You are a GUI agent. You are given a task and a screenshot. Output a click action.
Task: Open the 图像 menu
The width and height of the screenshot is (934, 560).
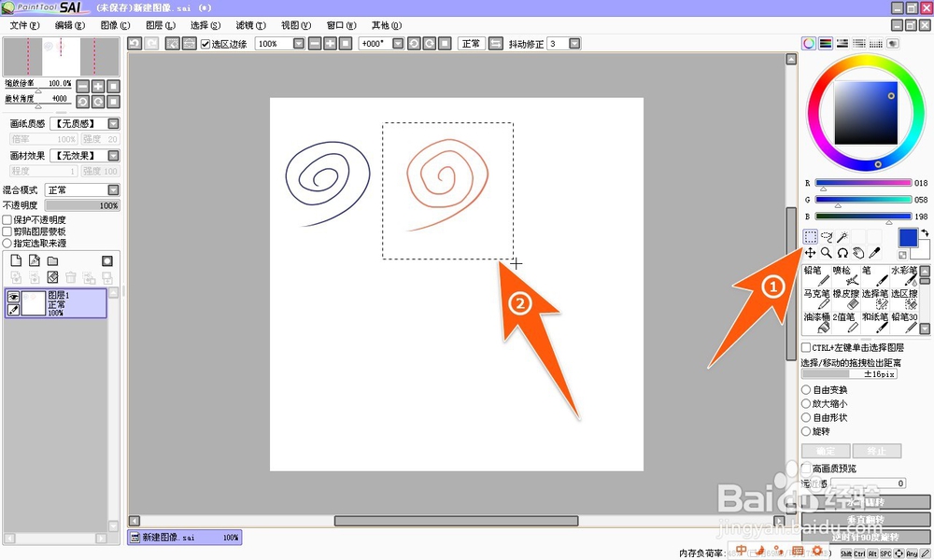pos(115,25)
